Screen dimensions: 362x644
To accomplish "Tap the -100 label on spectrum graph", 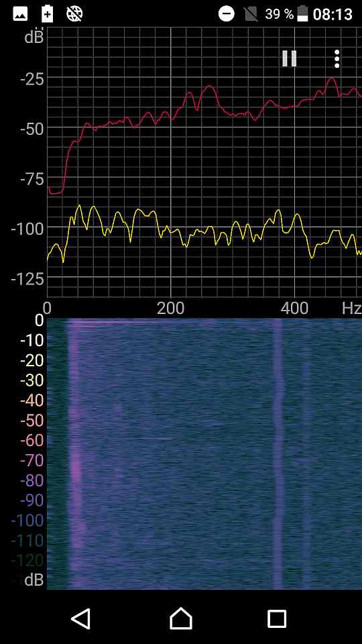I will point(27,229).
